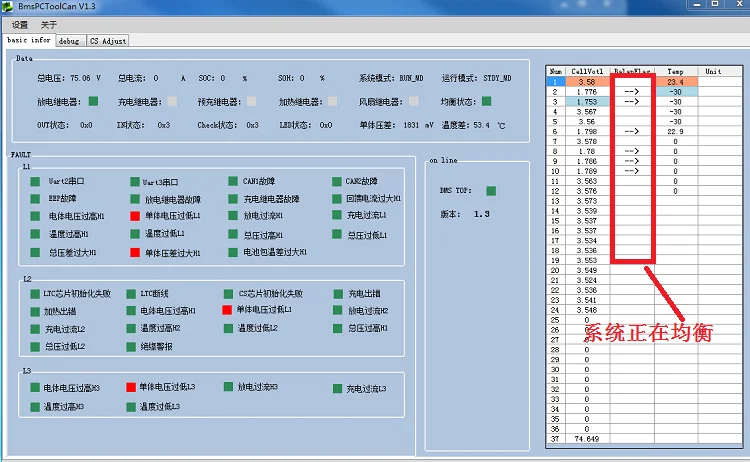
Task: Toggle the 充电继电器 relay box
Action: tap(172, 101)
